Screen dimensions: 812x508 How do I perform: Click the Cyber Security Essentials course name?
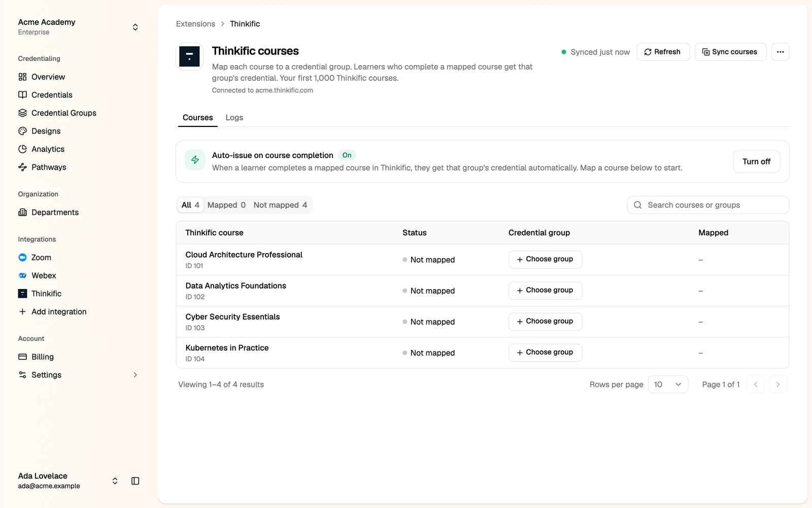click(232, 317)
